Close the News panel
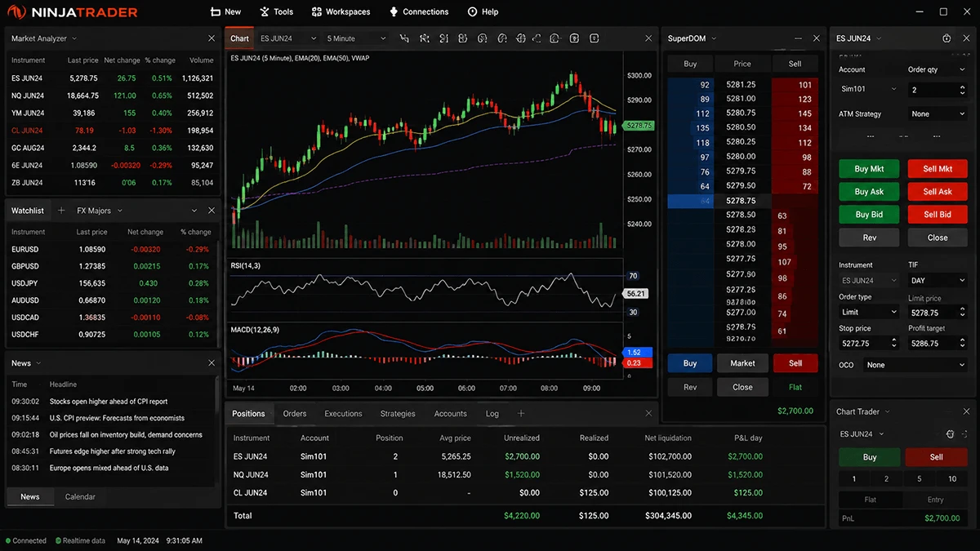980x551 pixels. [212, 363]
